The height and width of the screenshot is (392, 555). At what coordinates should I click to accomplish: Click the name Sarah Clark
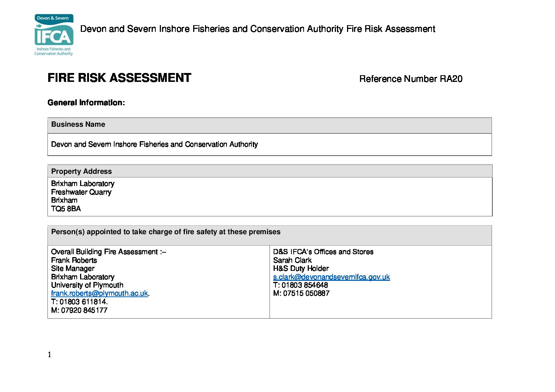(x=292, y=260)
